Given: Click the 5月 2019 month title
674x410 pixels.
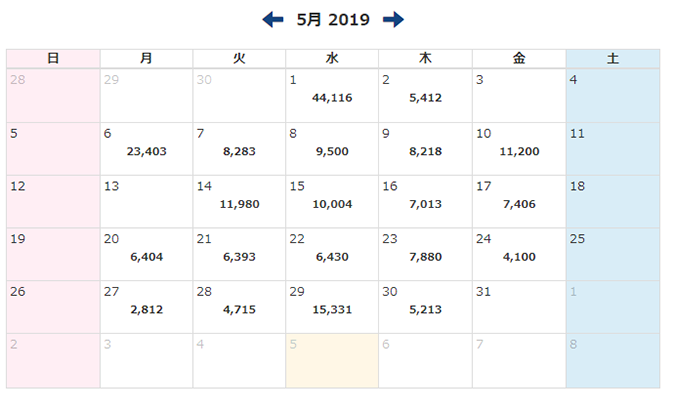Looking at the screenshot, I should coord(333,19).
